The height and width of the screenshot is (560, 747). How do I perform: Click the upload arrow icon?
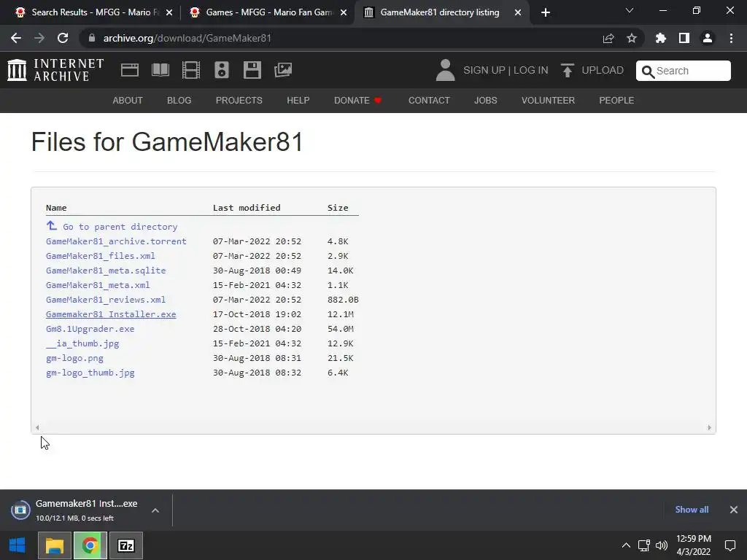point(567,71)
